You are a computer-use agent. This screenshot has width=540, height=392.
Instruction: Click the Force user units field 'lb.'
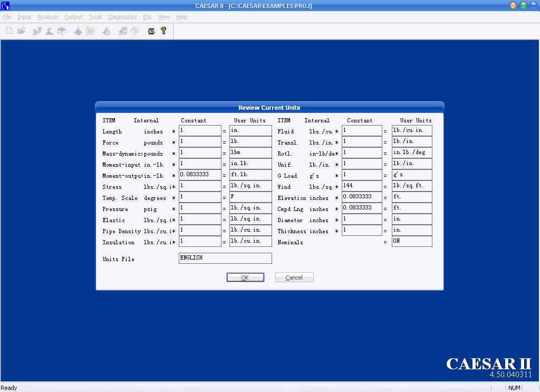click(x=250, y=141)
